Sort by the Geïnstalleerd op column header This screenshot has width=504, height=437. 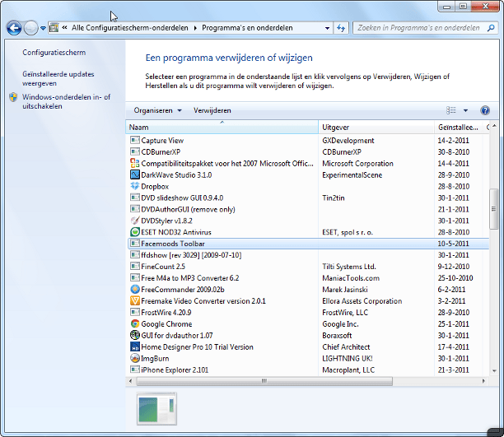point(458,128)
